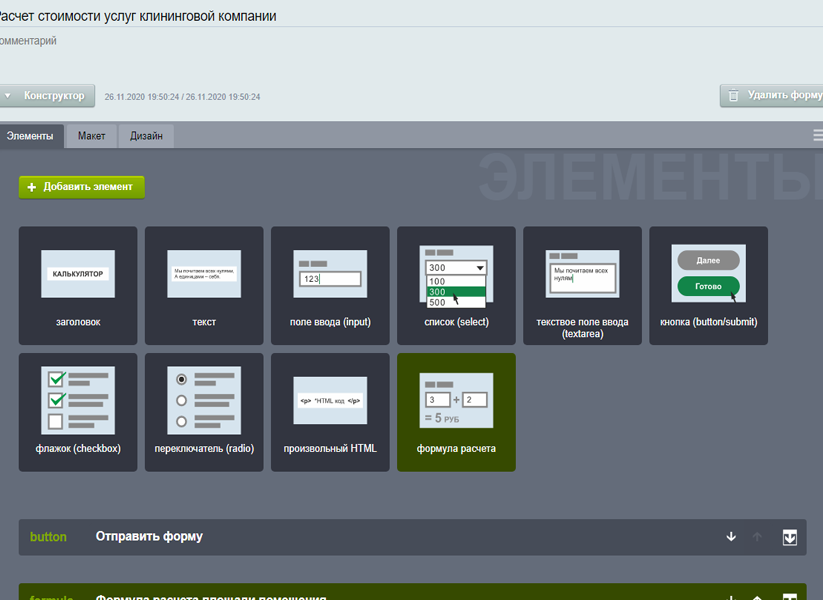
Task: Pick the список (select) element tile
Action: (x=456, y=285)
